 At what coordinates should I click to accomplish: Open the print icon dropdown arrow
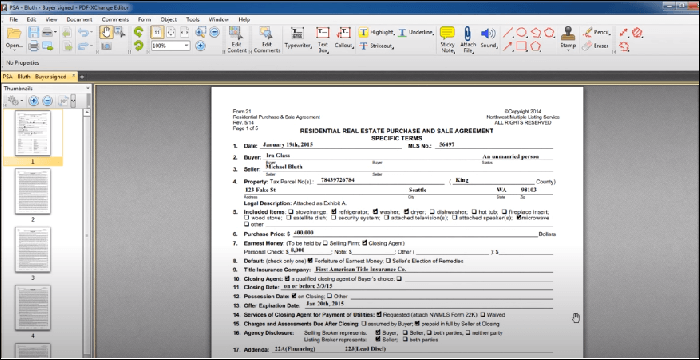(55, 33)
